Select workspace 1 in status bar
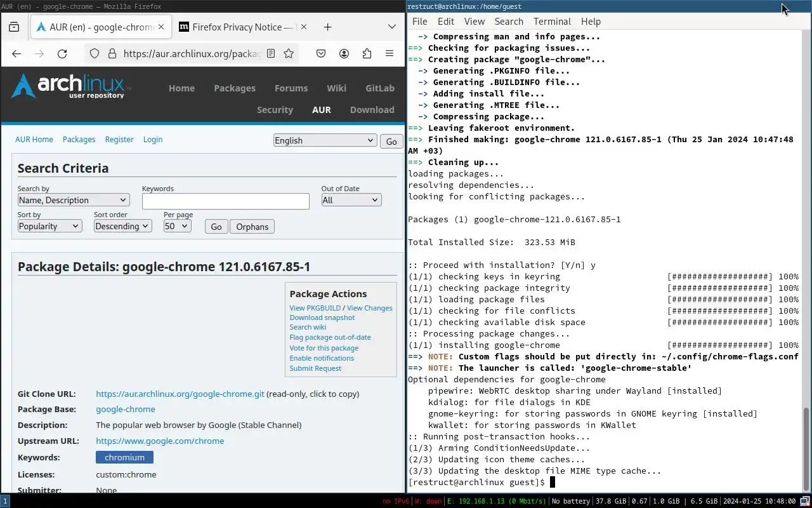The image size is (812, 508). [x=5, y=501]
